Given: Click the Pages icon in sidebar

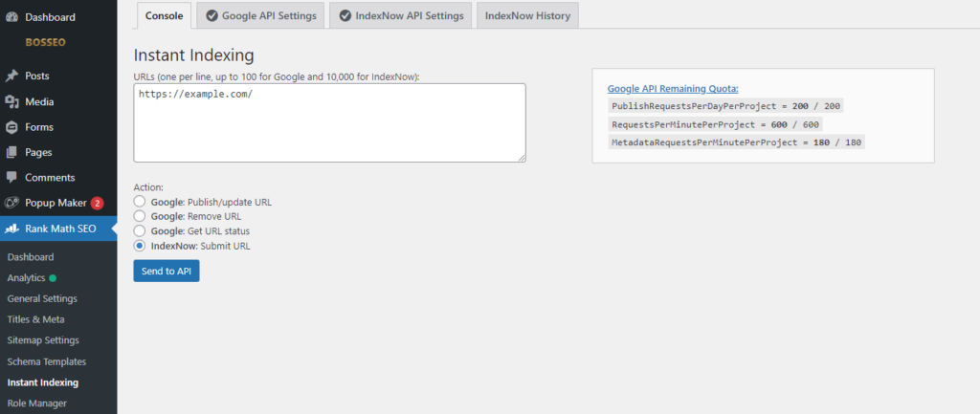Looking at the screenshot, I should coord(11,152).
